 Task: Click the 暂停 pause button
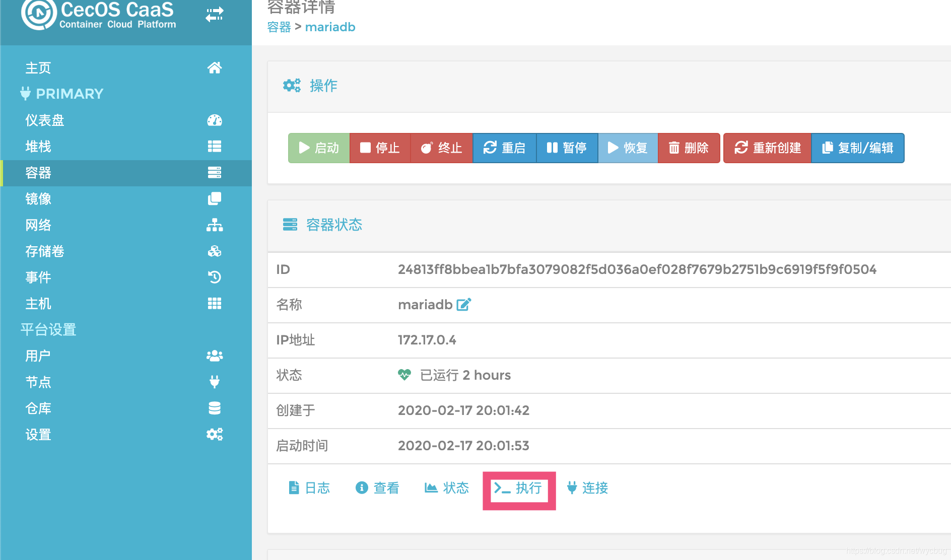point(567,148)
